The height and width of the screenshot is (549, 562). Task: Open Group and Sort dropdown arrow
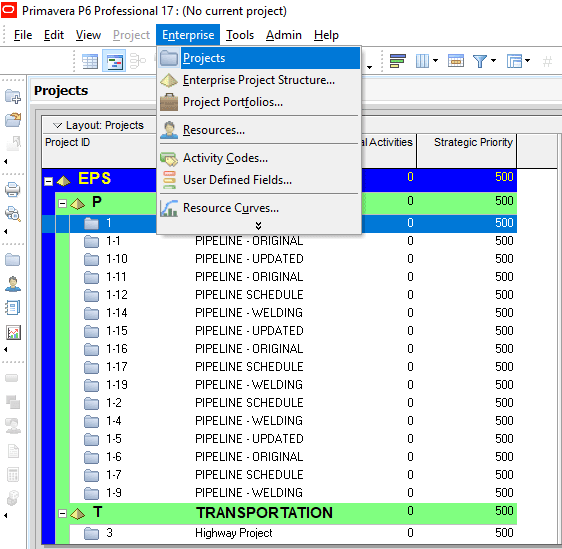click(528, 61)
